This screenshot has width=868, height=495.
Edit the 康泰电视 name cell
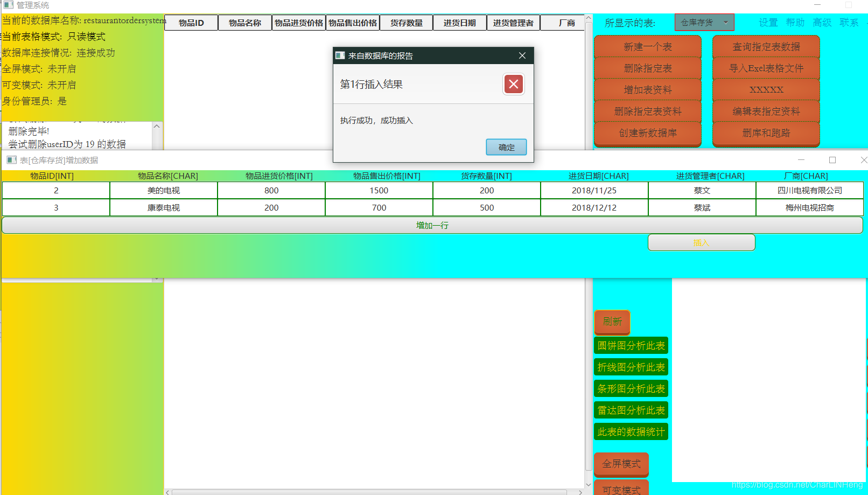(164, 208)
